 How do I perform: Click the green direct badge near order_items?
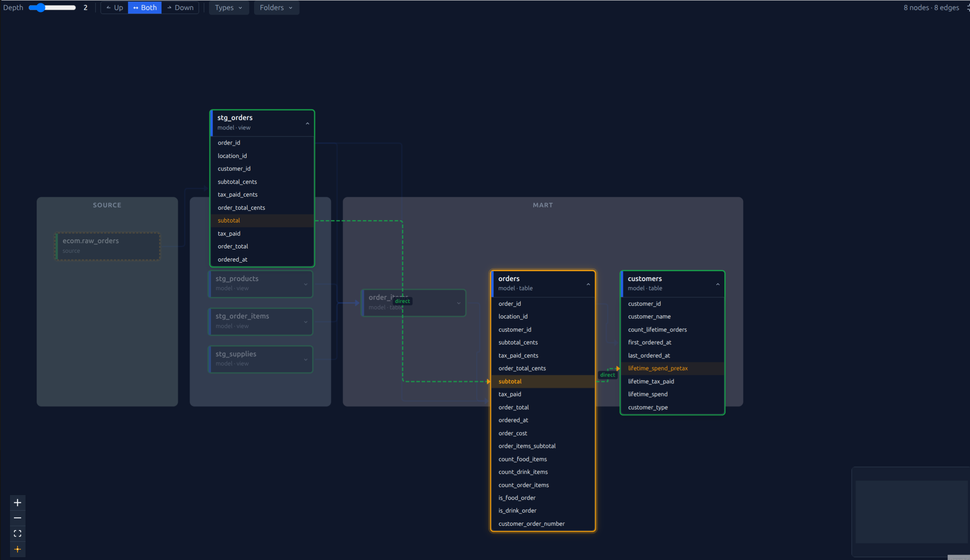402,301
